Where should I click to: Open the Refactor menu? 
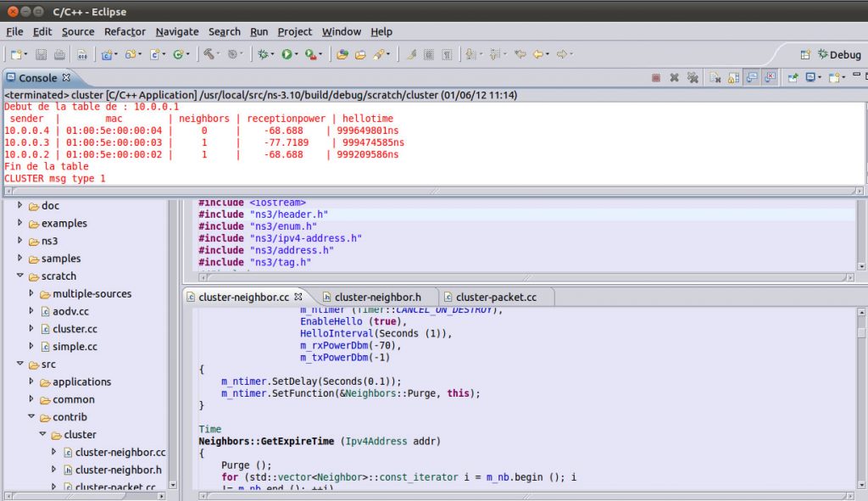[125, 31]
